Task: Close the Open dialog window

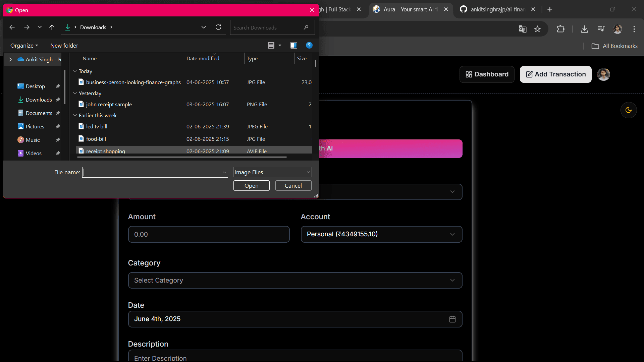Action: tap(312, 10)
